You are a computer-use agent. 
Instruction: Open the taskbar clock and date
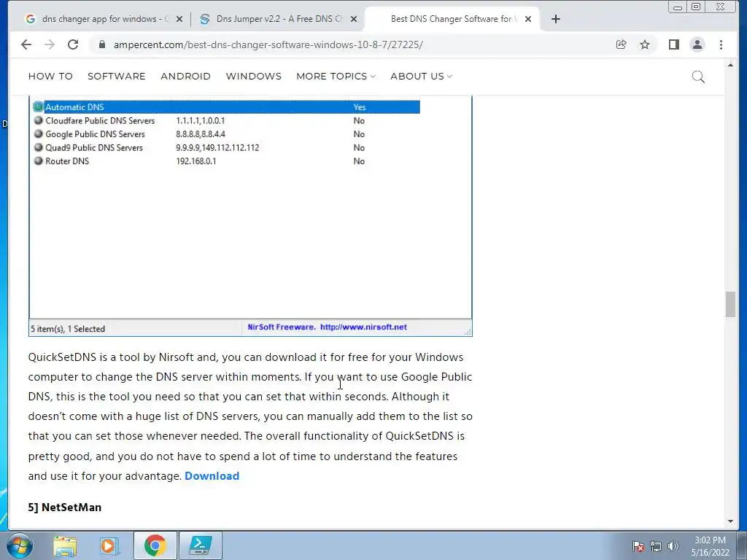(x=711, y=546)
